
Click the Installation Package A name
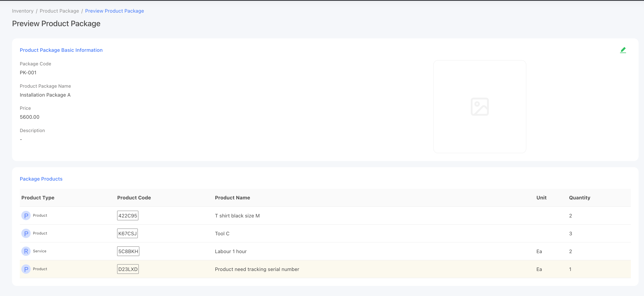coord(45,95)
